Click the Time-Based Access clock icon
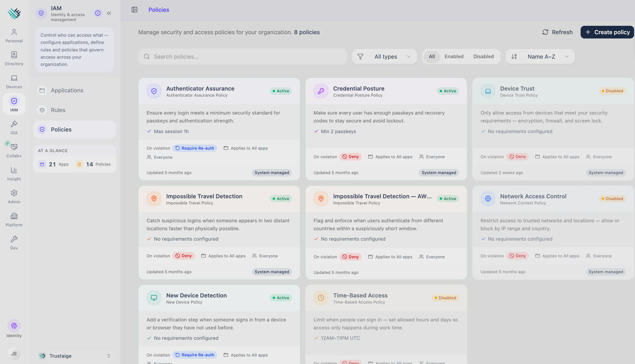This screenshot has height=364, width=635. pyautogui.click(x=321, y=298)
